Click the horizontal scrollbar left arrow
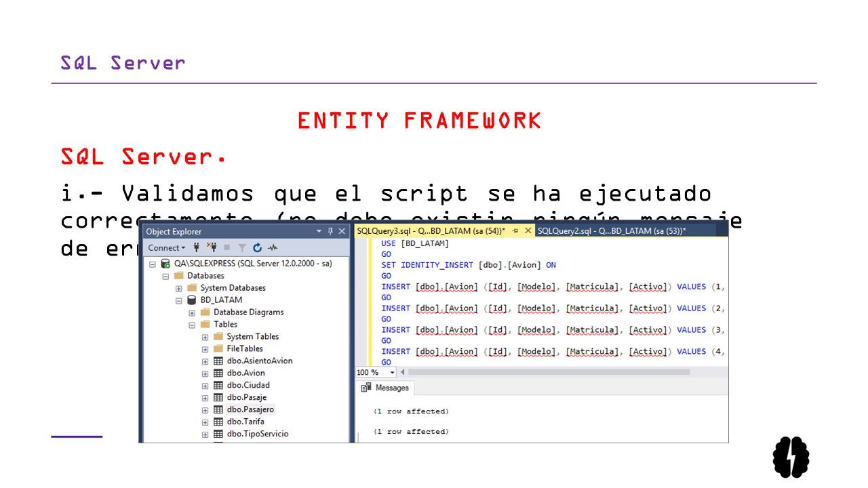868x488 pixels. click(x=403, y=372)
